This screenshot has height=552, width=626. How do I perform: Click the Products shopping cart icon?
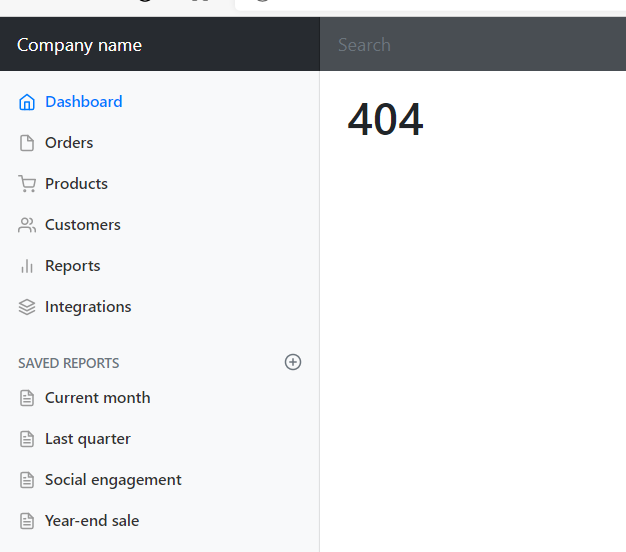(27, 184)
